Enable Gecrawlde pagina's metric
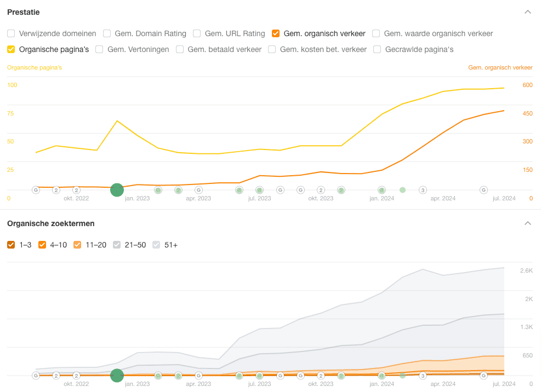 tap(377, 49)
